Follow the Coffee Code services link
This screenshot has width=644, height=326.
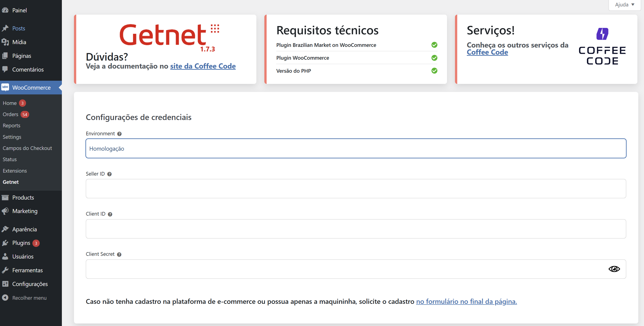pos(487,52)
